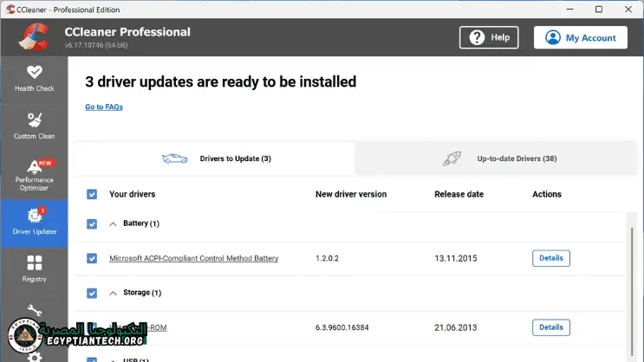This screenshot has width=644, height=362.
Task: Click Microsoft ACPI-Compliant Control Method Battery link
Action: click(194, 258)
